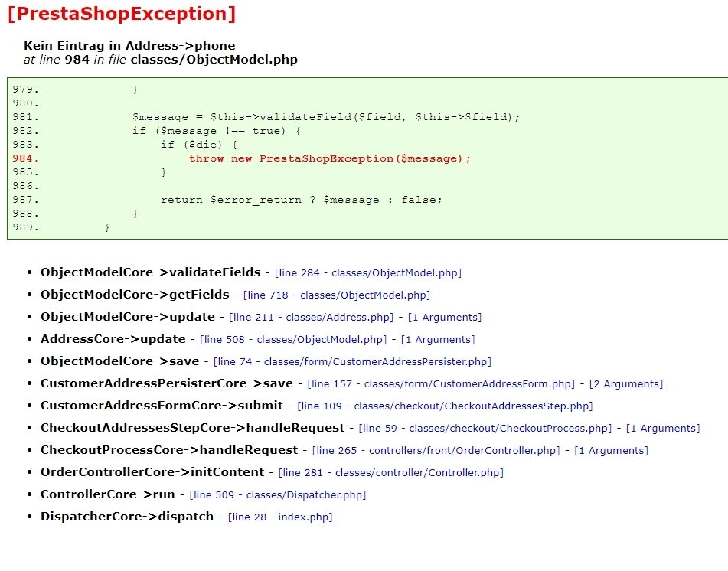Open [line 265 - OrderController.php] link
Image resolution: width=728 pixels, height=571 pixels.
pos(436,452)
